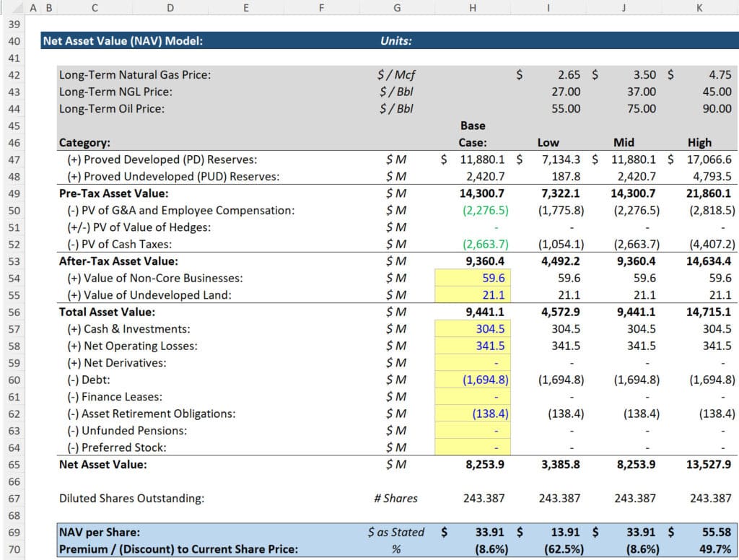Click column header H
Image resolution: width=739 pixels, height=560 pixels.
click(x=473, y=8)
